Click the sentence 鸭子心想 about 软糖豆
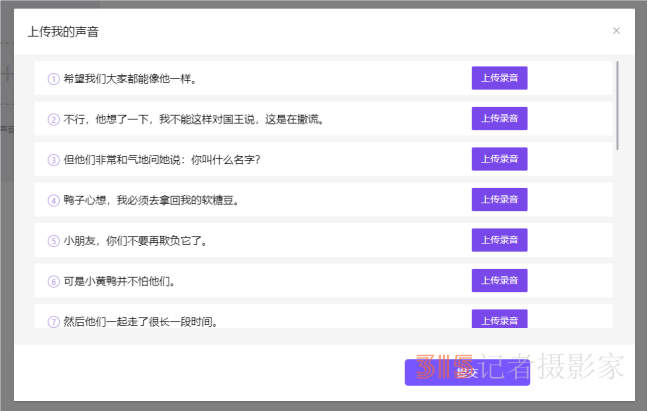This screenshot has height=411, width=648. coord(150,200)
